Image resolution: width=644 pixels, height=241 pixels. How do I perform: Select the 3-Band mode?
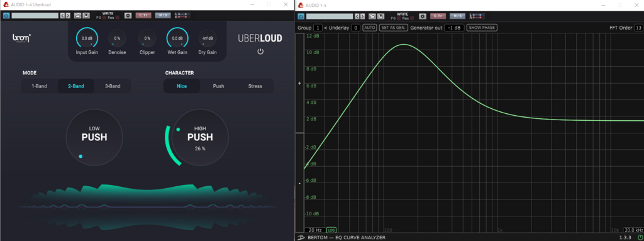[113, 86]
